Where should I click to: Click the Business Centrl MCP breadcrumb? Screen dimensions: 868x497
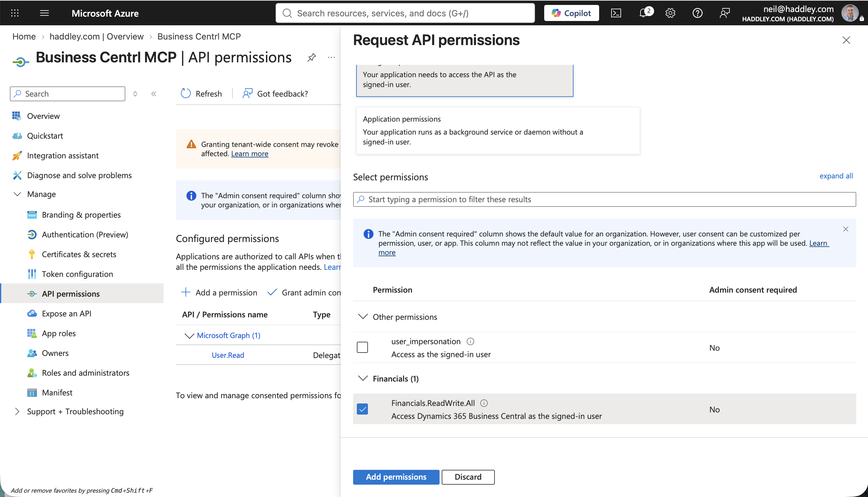point(199,36)
